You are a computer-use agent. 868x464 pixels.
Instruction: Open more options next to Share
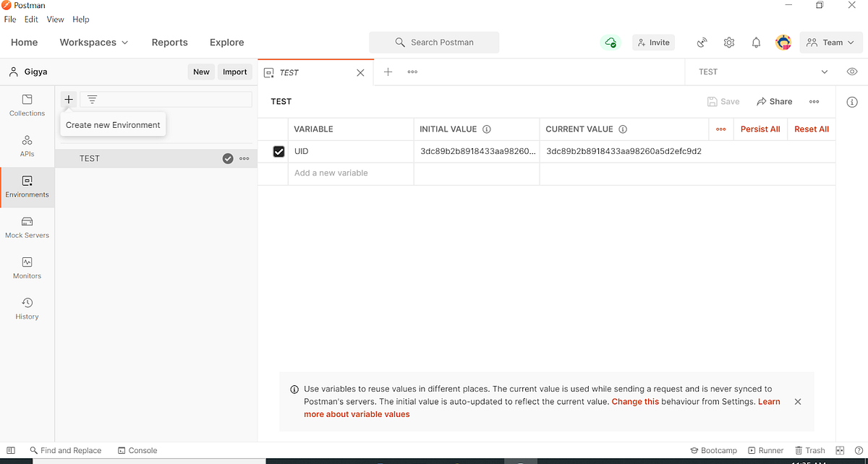point(814,102)
